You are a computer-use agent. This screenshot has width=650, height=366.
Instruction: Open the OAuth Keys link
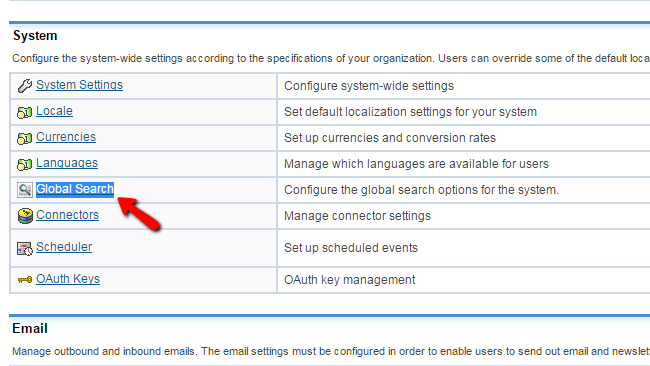(x=68, y=279)
